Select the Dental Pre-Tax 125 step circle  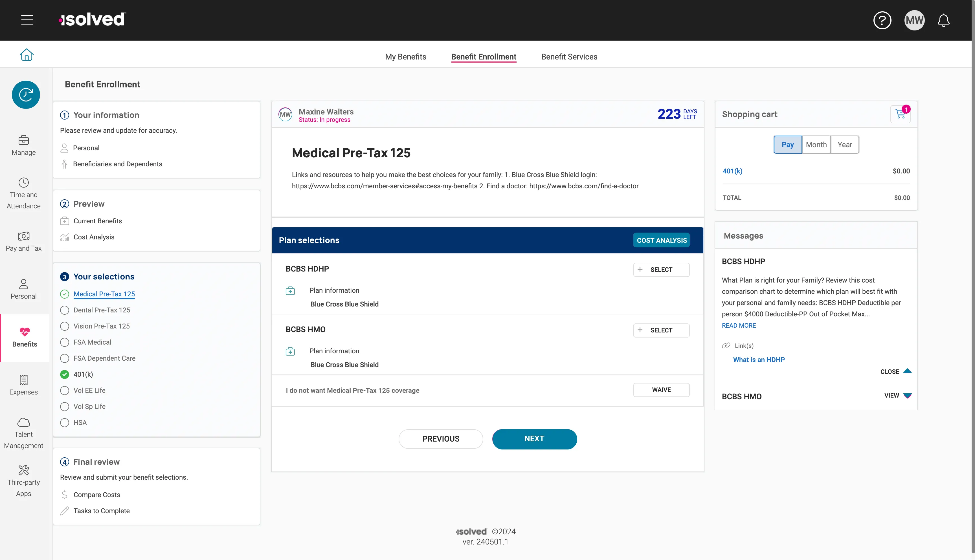(65, 310)
